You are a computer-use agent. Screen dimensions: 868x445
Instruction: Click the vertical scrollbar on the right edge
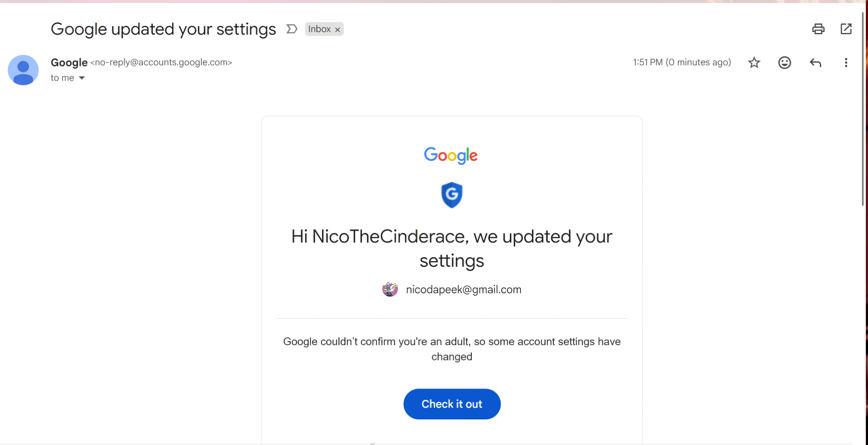coord(863,108)
